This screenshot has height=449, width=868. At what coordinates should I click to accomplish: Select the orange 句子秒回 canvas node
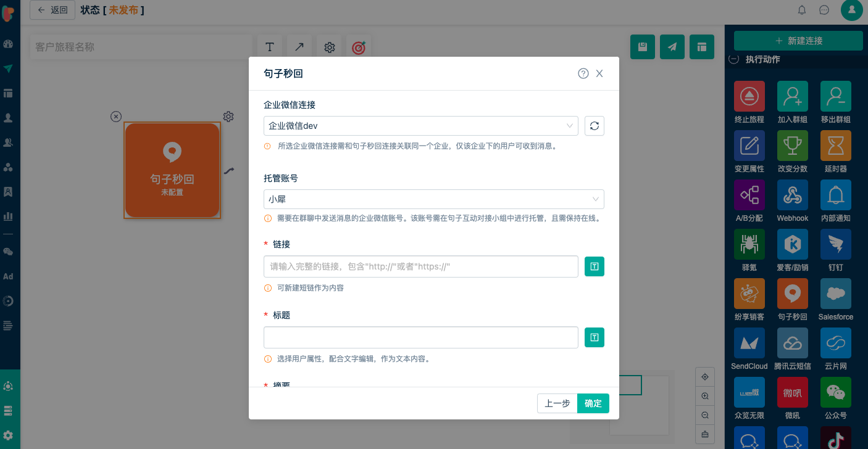pyautogui.click(x=172, y=170)
